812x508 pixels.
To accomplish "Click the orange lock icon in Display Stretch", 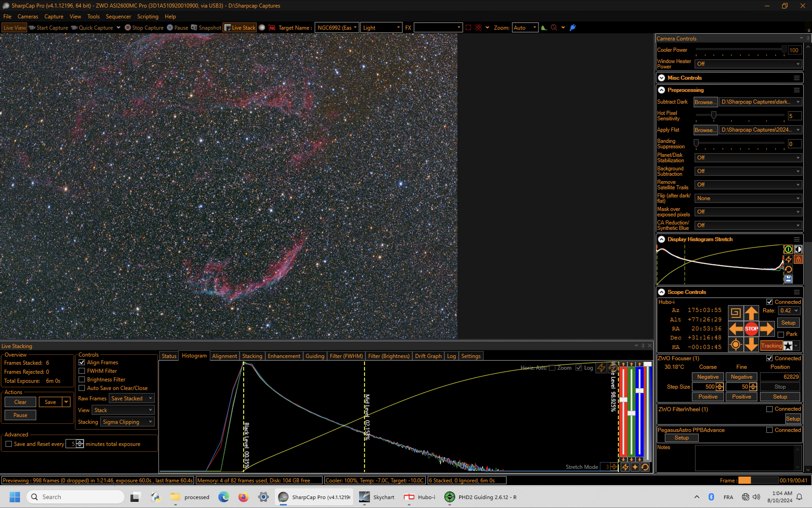I will tap(798, 259).
